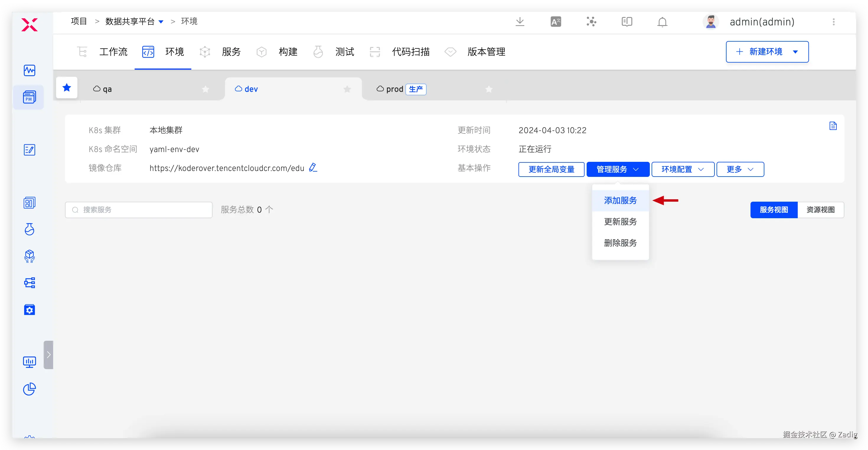Viewport: 868px width, 450px height.
Task: Toggle favorite star on qa environment
Action: point(205,89)
